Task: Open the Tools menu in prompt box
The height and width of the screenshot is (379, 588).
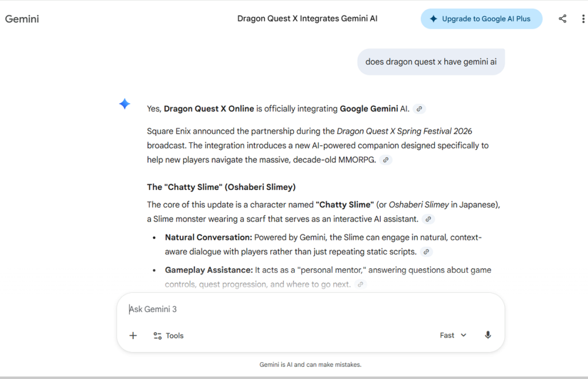Action: (168, 335)
